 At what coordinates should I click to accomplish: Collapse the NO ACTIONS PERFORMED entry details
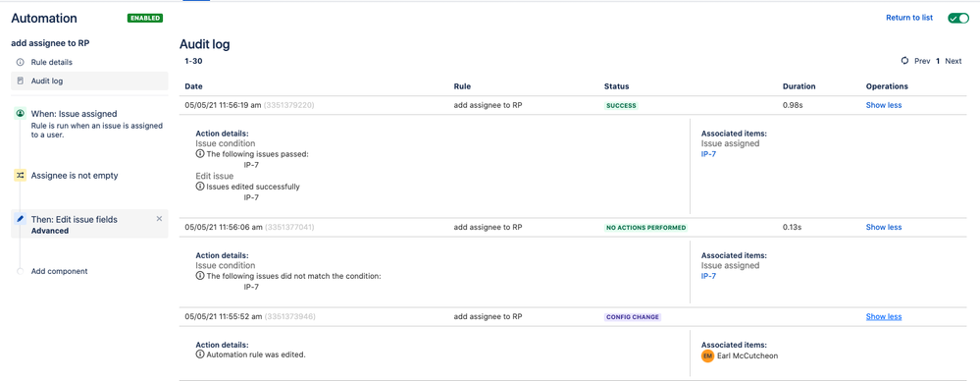point(884,227)
